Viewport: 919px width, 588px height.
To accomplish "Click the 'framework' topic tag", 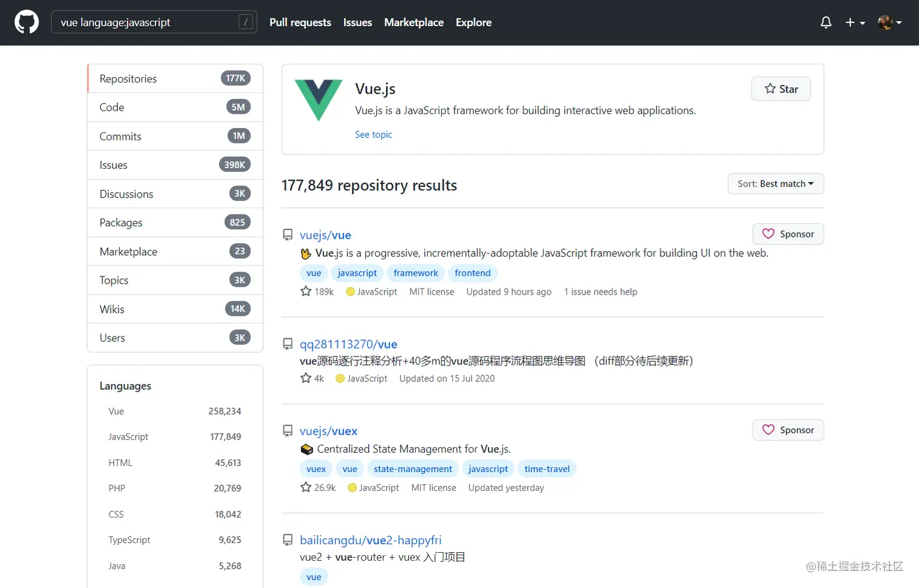I will coord(416,273).
